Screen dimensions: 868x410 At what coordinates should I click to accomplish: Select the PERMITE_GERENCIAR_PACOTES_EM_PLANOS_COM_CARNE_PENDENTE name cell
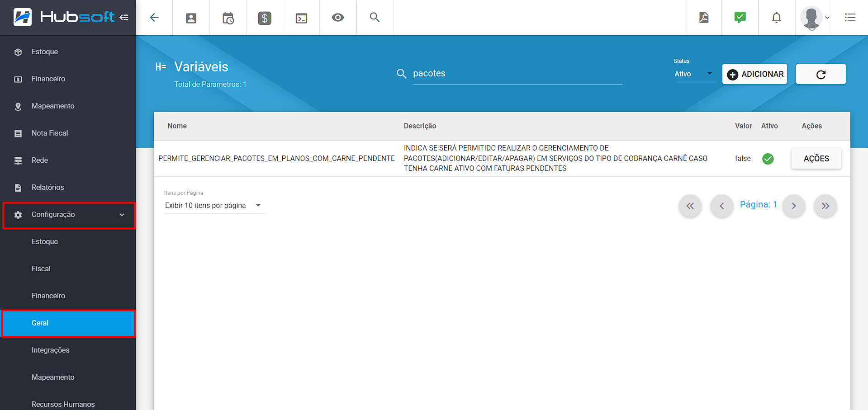click(276, 159)
